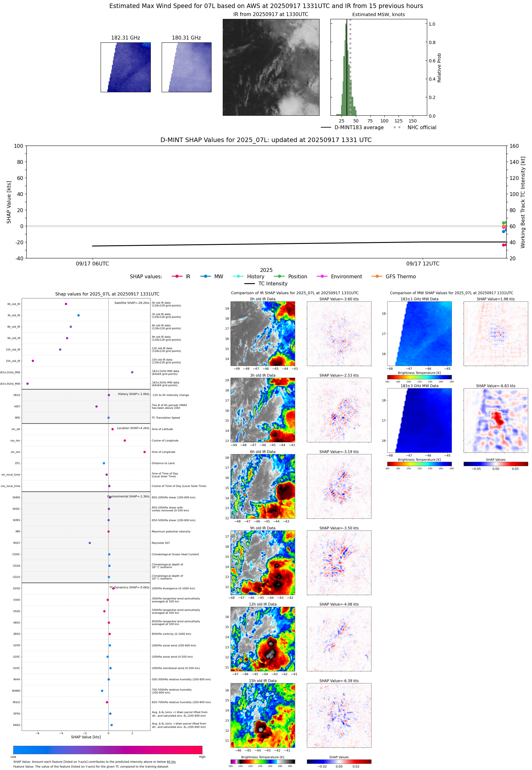Screen dimensions: 532x770
Task: Click the SHAP dot in the 183±3GHz_MW row
Action: (x=27, y=383)
